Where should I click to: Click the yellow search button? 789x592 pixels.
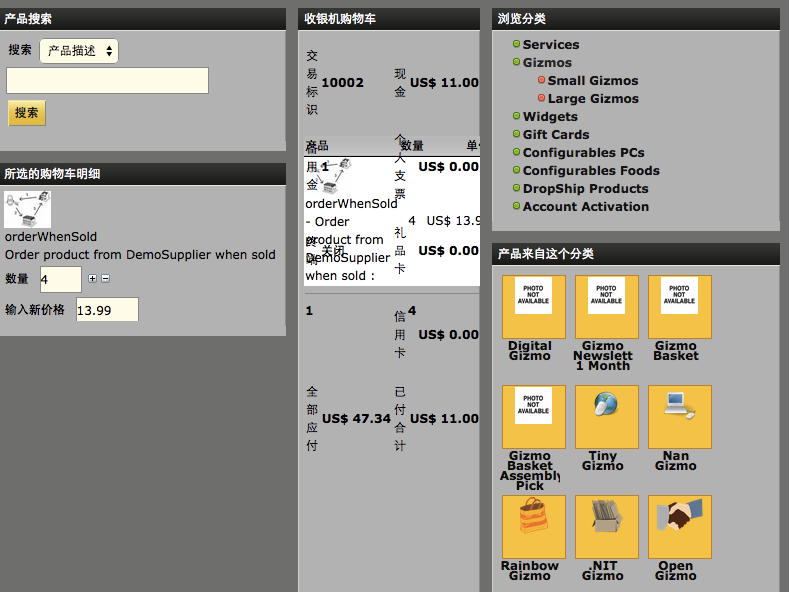point(27,113)
